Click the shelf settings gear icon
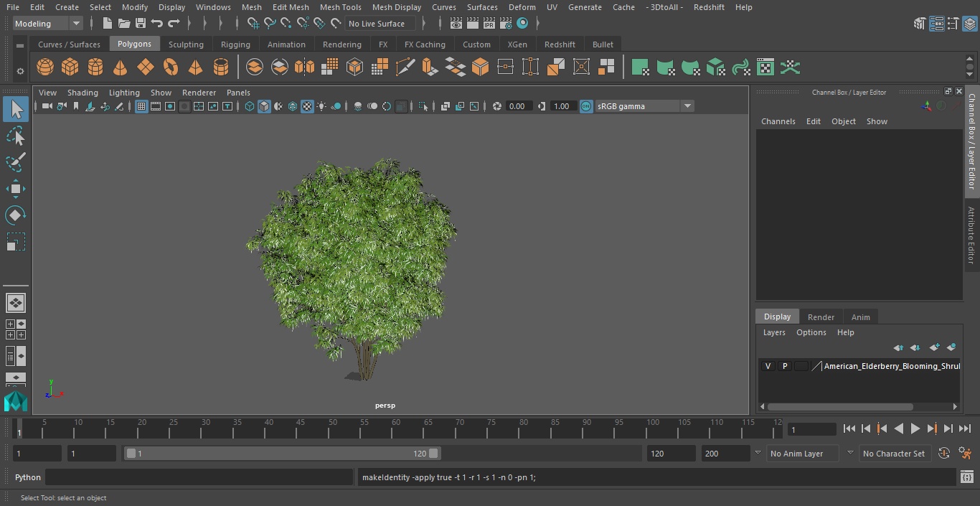This screenshot has height=506, width=980. pyautogui.click(x=20, y=70)
